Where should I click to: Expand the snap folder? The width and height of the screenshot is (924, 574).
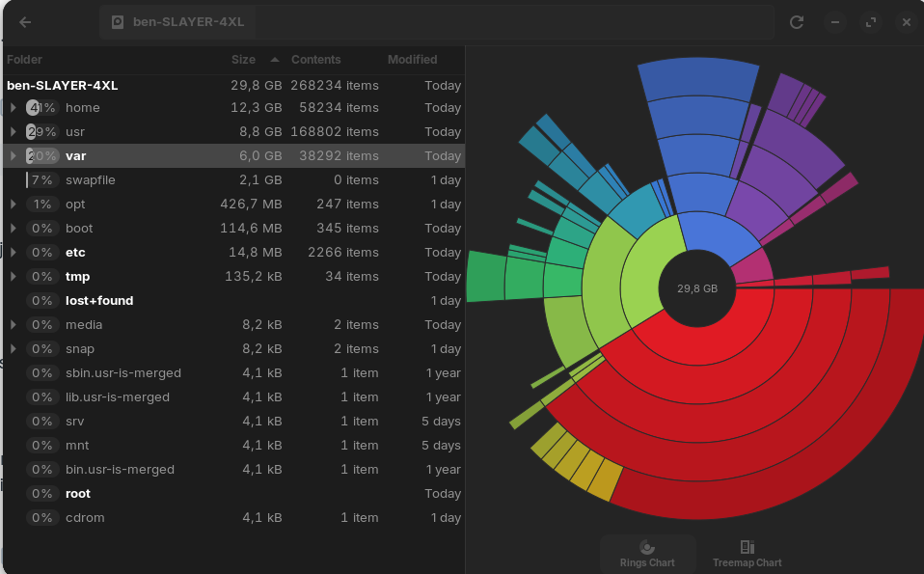tap(13, 349)
